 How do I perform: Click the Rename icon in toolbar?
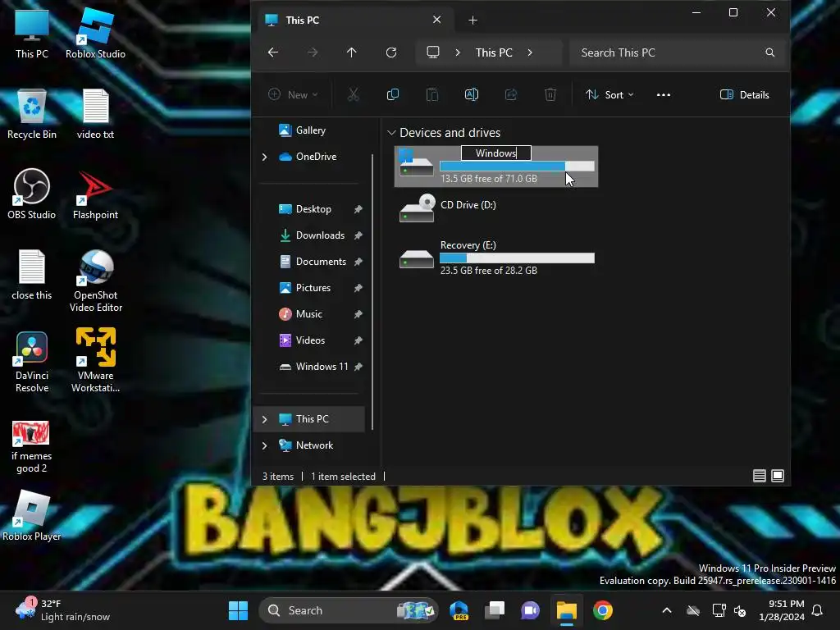click(472, 95)
